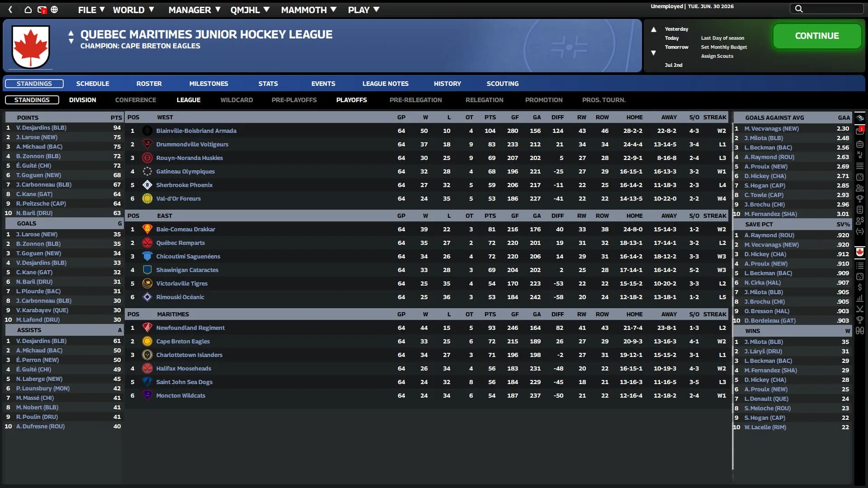Screen dimensions: 868x488
Task: Open the FILE dropdown menu
Action: (91, 10)
